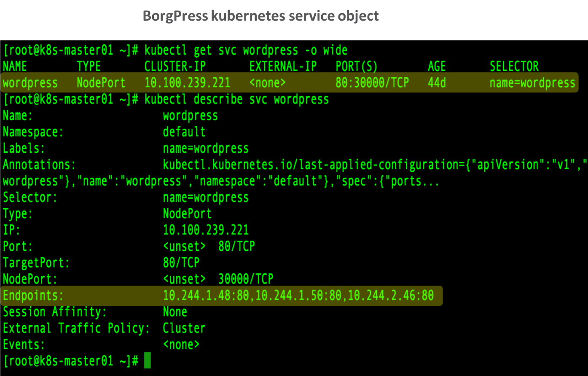Select the EXTERNAL-IP column header
Viewport: 588px width, 376px height.
click(283, 67)
